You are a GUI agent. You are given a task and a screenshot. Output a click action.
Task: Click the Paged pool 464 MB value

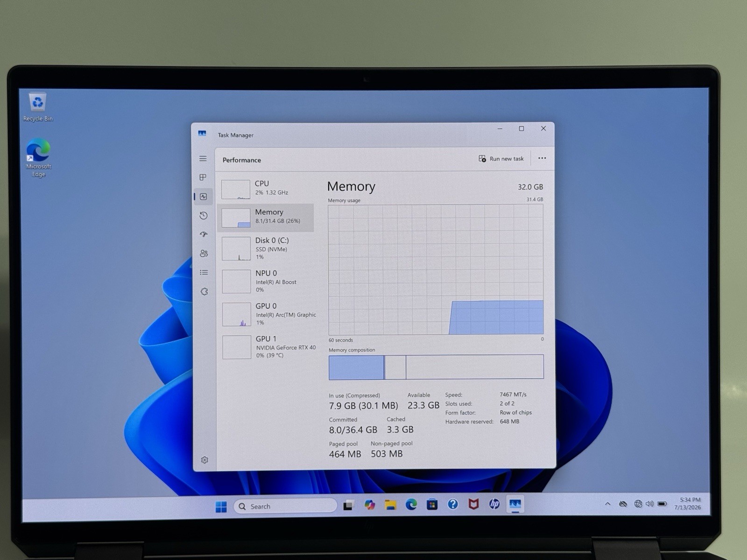point(345,454)
